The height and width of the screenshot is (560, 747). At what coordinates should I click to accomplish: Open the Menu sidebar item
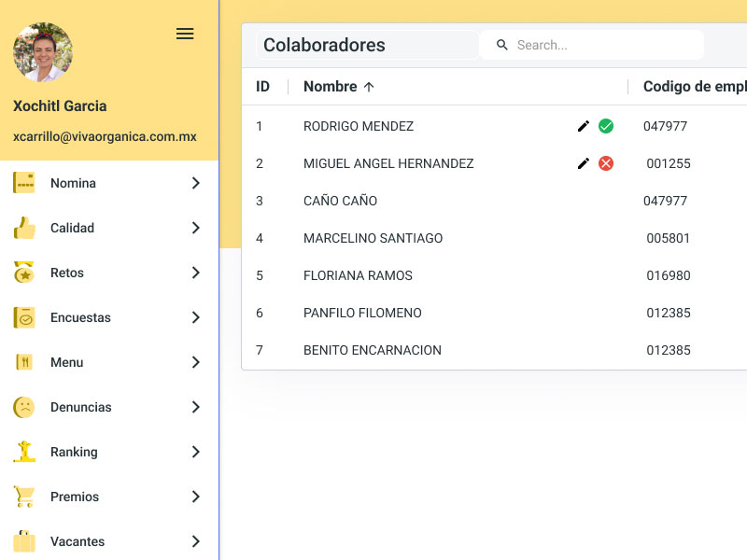coord(67,362)
